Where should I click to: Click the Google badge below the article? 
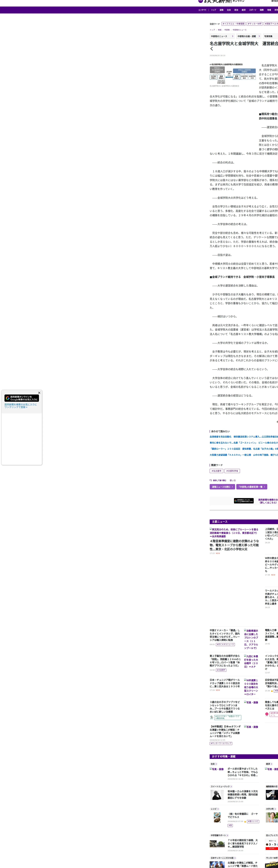[244, 501]
